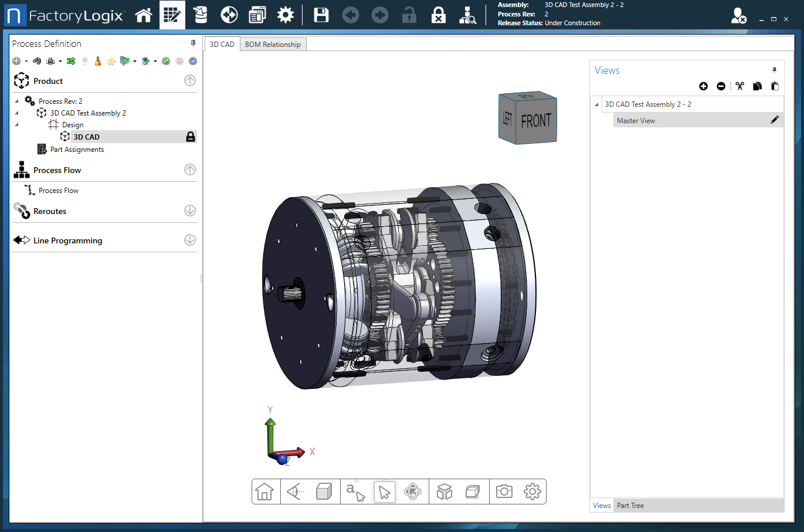Toggle the pin on Views panel
Viewport: 804px width, 532px height.
tap(774, 70)
